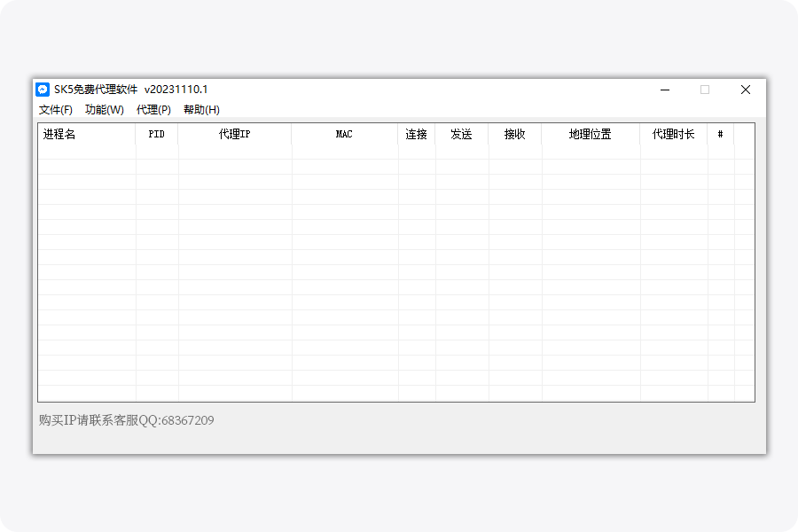Maximize the SK5 proxy window

(705, 90)
